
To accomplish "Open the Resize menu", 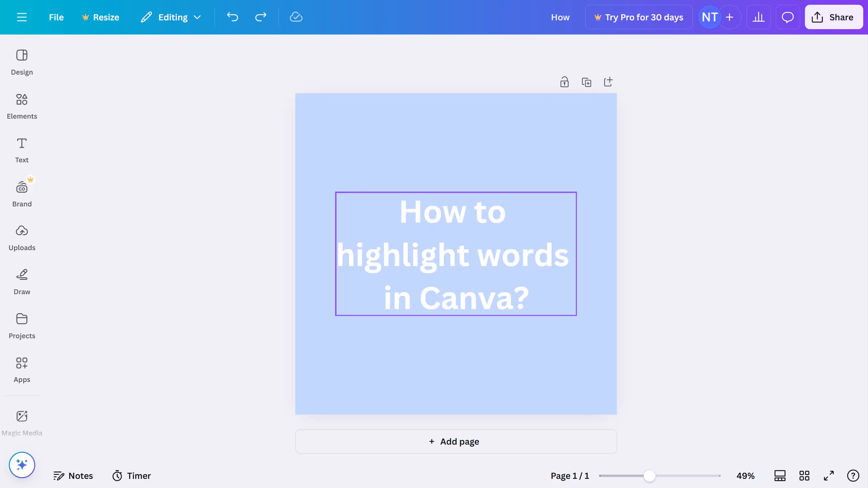I will click(100, 17).
